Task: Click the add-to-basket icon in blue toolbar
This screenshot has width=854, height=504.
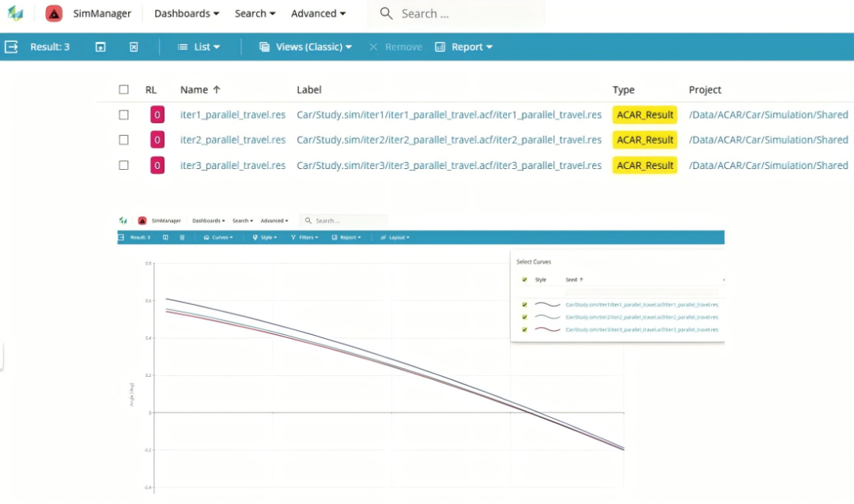Action: pyautogui.click(x=100, y=47)
